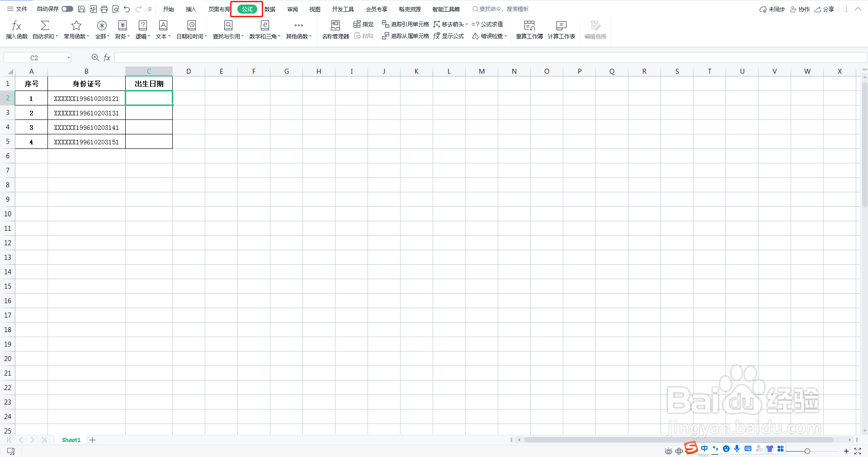Toggle Sogou Chinese/English mode (中)
This screenshot has height=457, width=868.
pos(704,448)
